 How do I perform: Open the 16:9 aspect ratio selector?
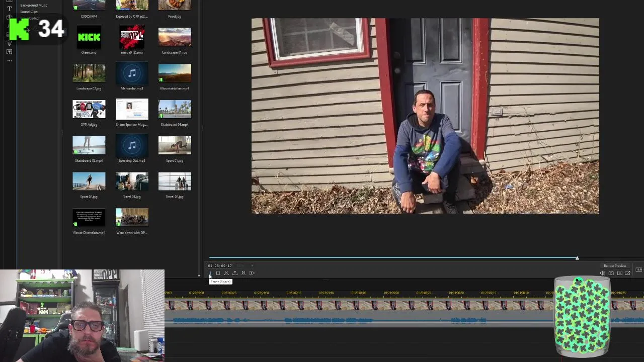639,269
